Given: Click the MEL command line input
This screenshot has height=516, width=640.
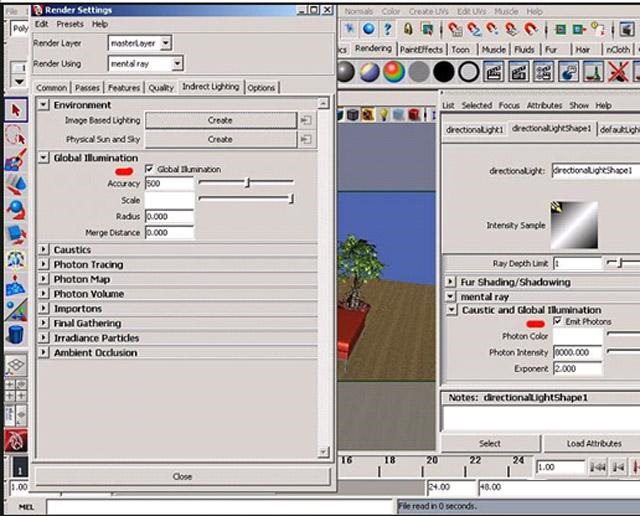Looking at the screenshot, I should 220,507.
